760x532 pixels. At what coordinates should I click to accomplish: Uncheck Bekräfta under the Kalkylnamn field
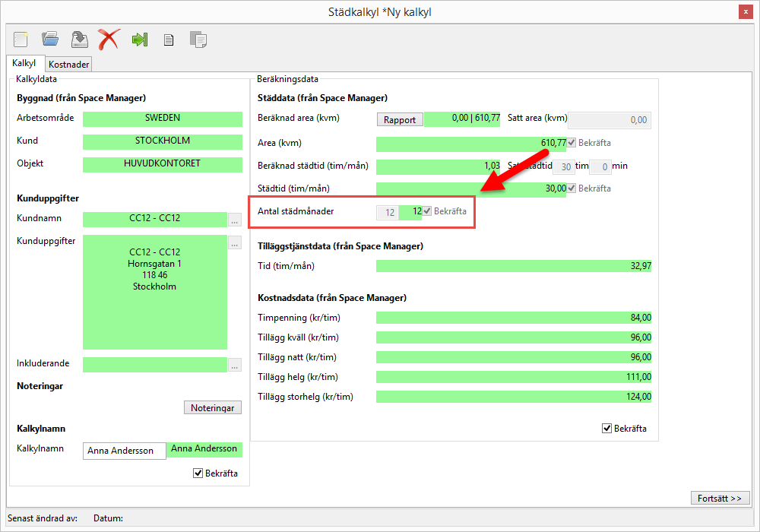[199, 473]
